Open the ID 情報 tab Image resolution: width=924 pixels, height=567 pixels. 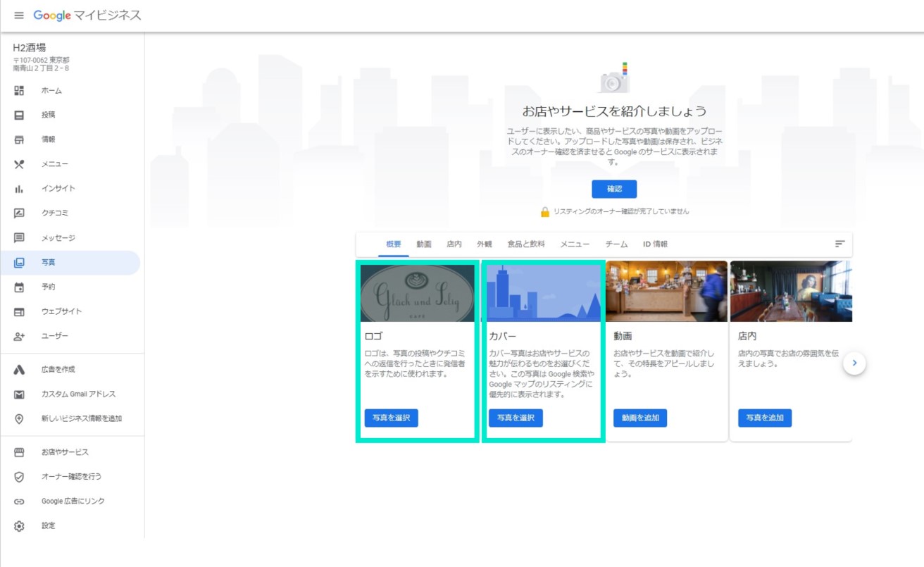[655, 244]
